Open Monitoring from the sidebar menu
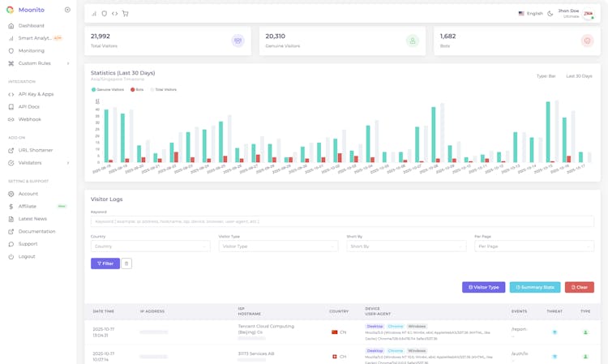 [x=32, y=50]
